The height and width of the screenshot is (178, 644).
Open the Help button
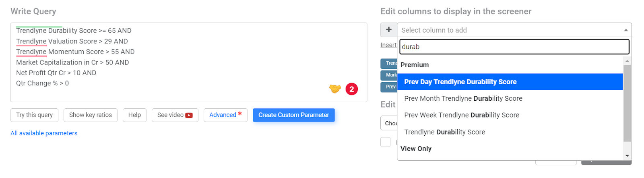(x=134, y=115)
